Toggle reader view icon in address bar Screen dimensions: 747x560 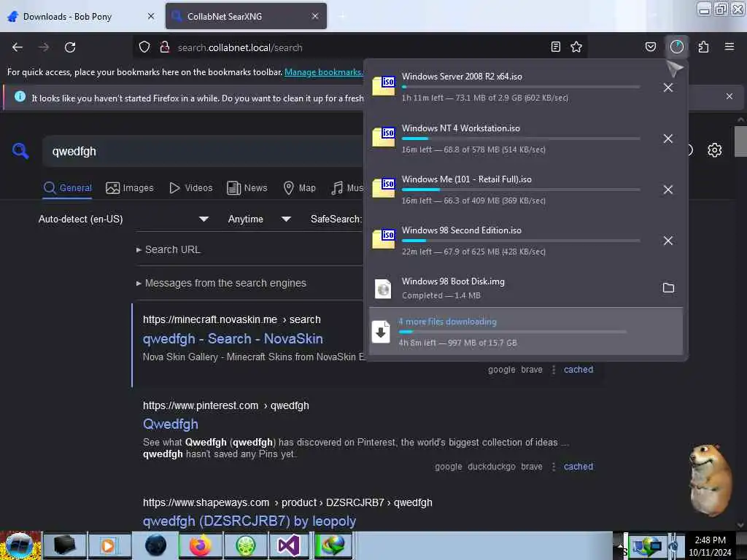coord(555,47)
